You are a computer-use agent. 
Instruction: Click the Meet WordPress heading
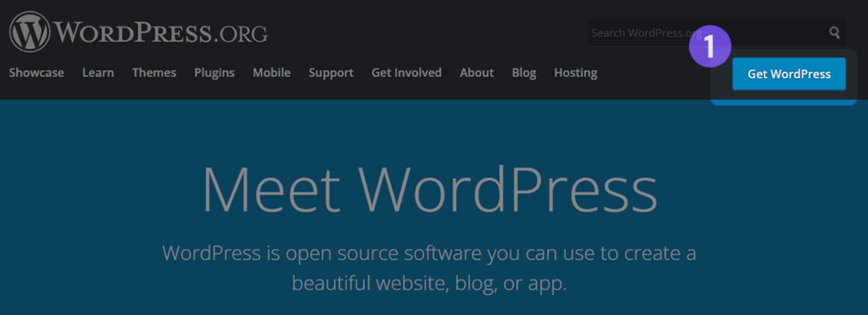coord(430,191)
